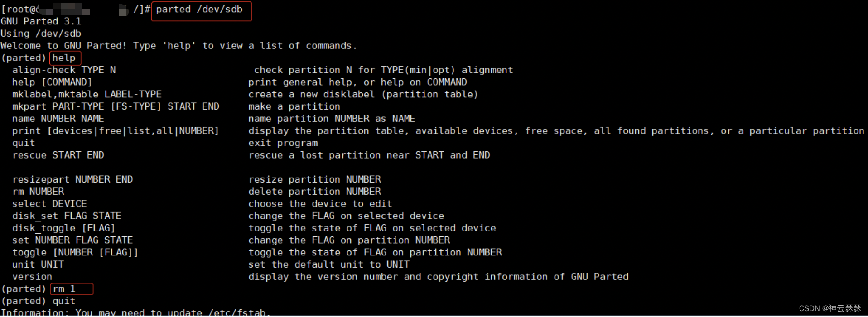Screen dimensions: 868x317
Task: Click the 'GNU Parted 3.1' version line
Action: (41, 21)
